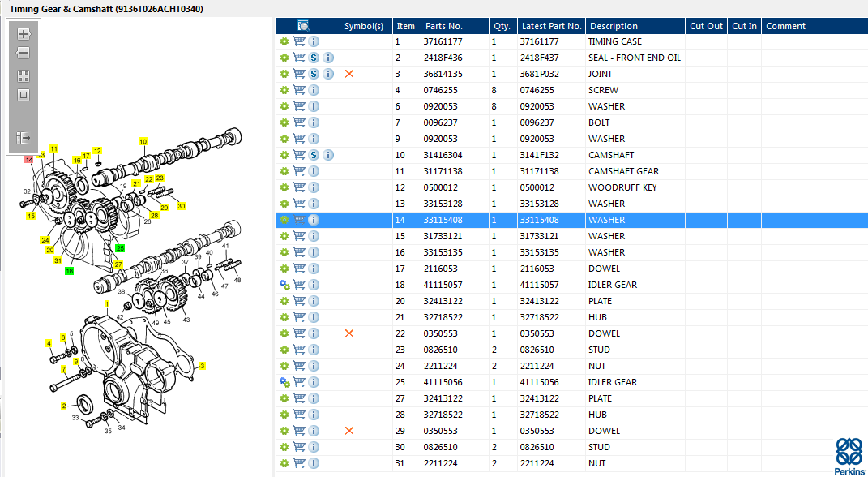The image size is (868, 477).
Task: Click the single-square fit view icon
Action: point(24,95)
